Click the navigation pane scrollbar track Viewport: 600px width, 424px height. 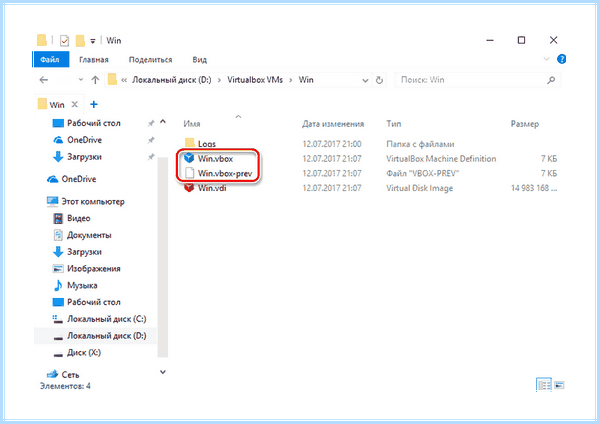[163, 256]
